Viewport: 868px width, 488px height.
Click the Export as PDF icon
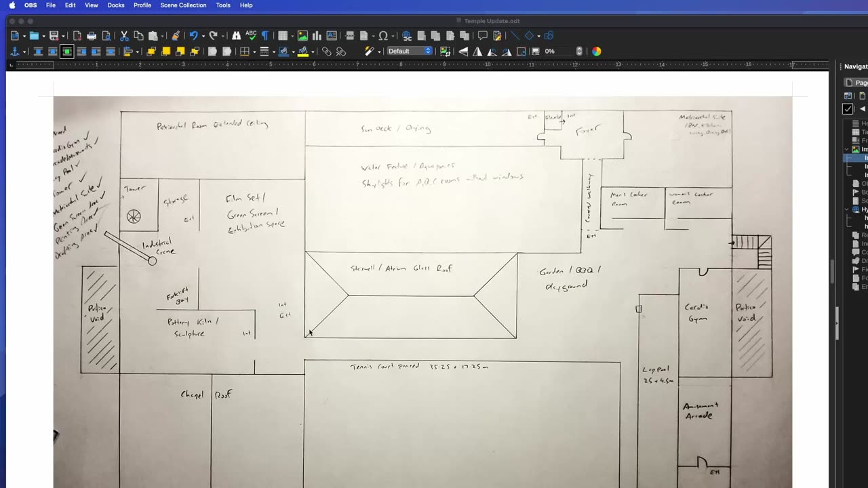pos(77,35)
